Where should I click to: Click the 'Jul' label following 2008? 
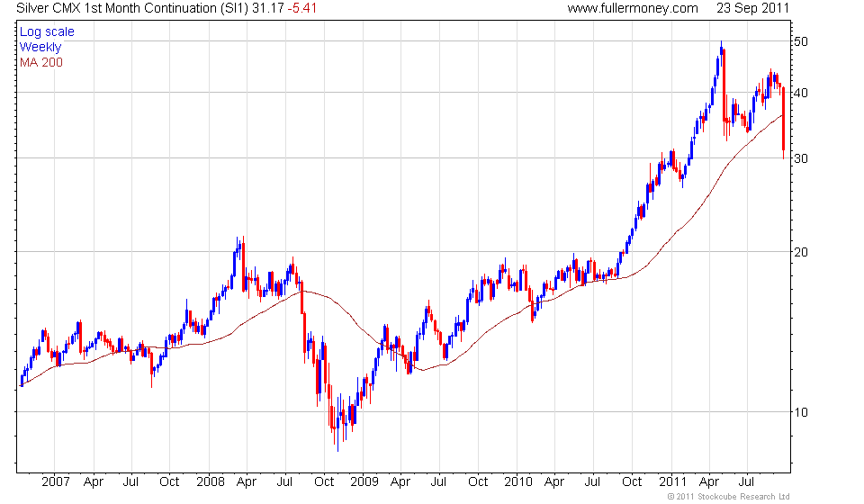point(285,482)
